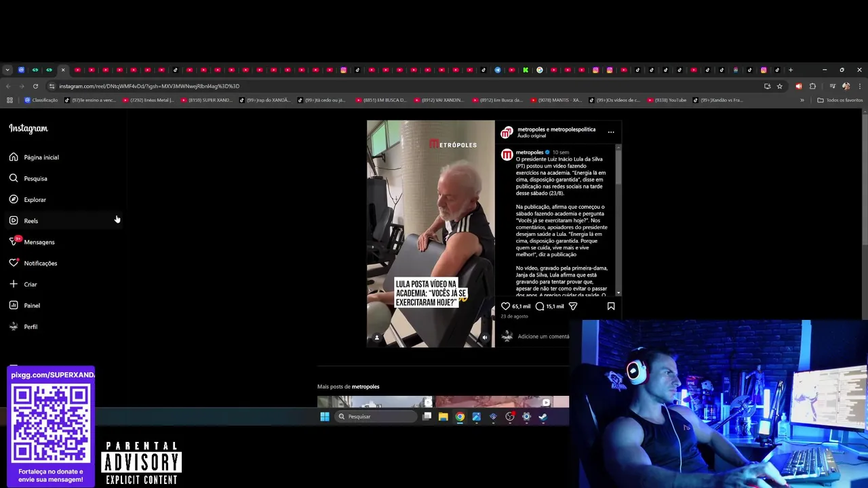868x488 pixels.
Task: Save the post with bookmark icon
Action: point(611,306)
